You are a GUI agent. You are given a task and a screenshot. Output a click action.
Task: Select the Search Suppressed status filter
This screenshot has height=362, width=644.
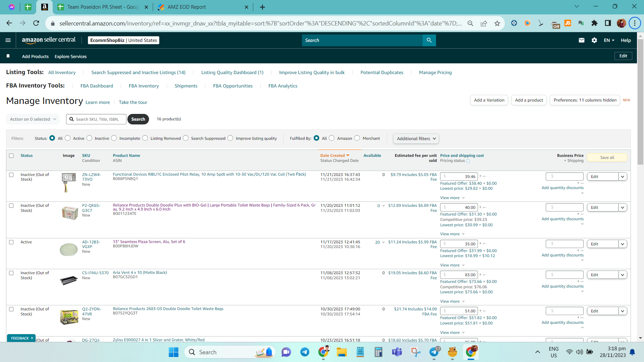186,138
